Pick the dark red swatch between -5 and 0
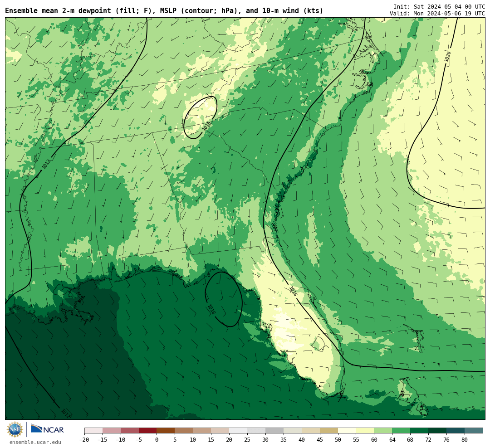 point(148,431)
